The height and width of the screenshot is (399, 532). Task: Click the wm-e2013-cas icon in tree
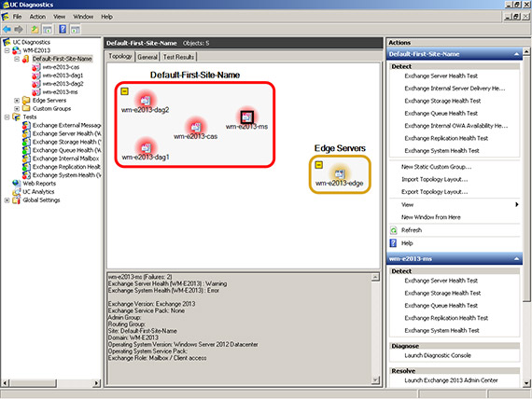point(36,67)
